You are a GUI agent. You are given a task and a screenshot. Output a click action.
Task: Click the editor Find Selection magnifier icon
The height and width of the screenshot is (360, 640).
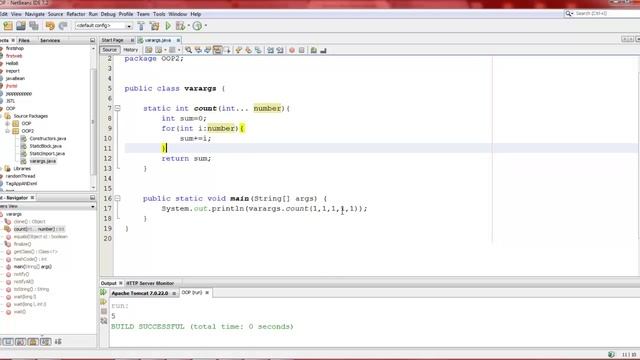188,50
